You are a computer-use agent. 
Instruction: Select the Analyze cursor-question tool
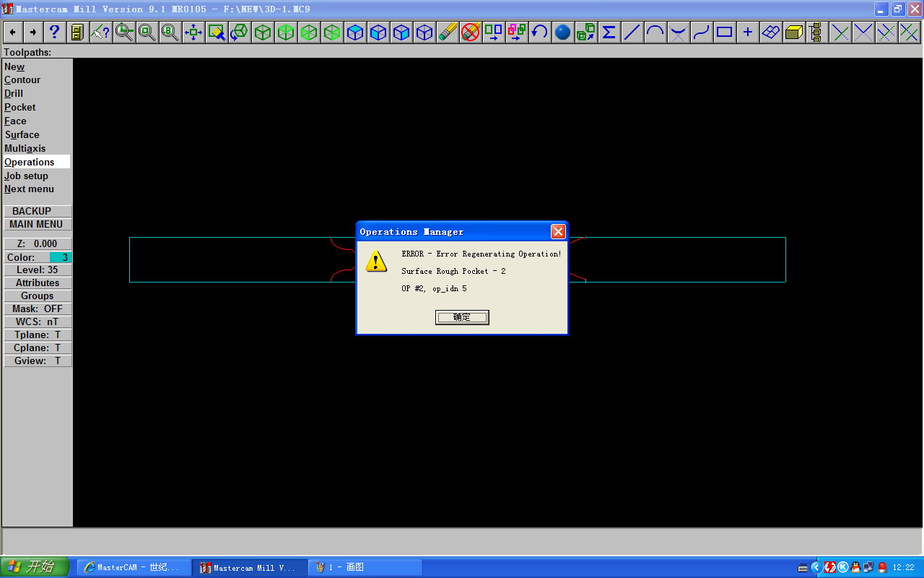click(101, 32)
